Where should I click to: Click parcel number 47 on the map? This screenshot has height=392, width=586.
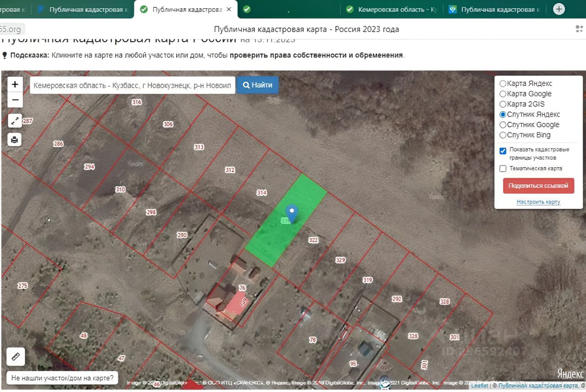click(x=121, y=358)
